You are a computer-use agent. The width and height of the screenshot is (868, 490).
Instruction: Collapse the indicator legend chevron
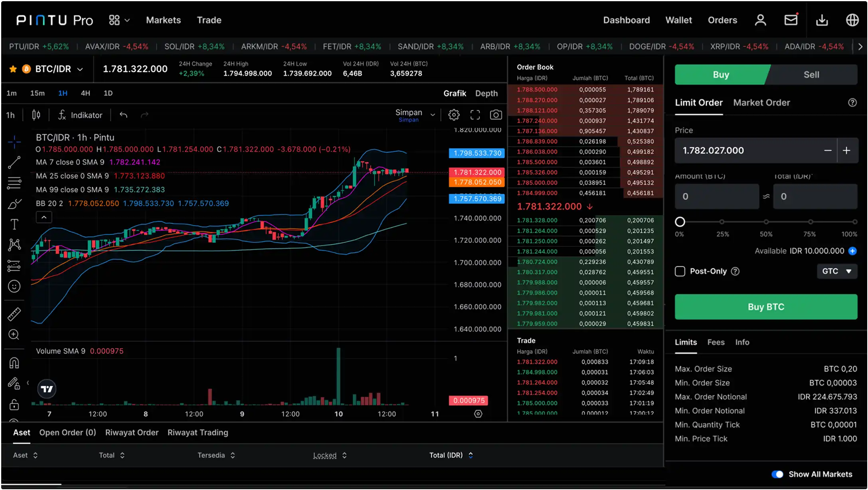pos(44,218)
